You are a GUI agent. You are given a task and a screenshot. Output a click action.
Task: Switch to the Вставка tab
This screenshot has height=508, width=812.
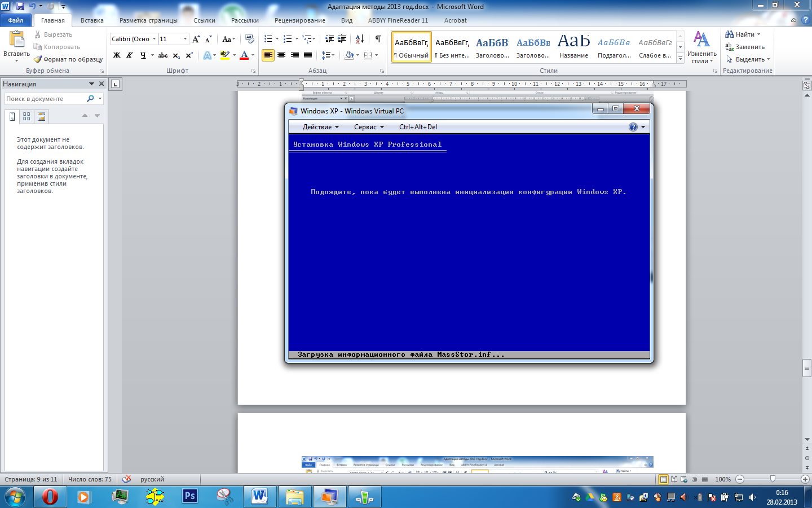click(x=92, y=20)
